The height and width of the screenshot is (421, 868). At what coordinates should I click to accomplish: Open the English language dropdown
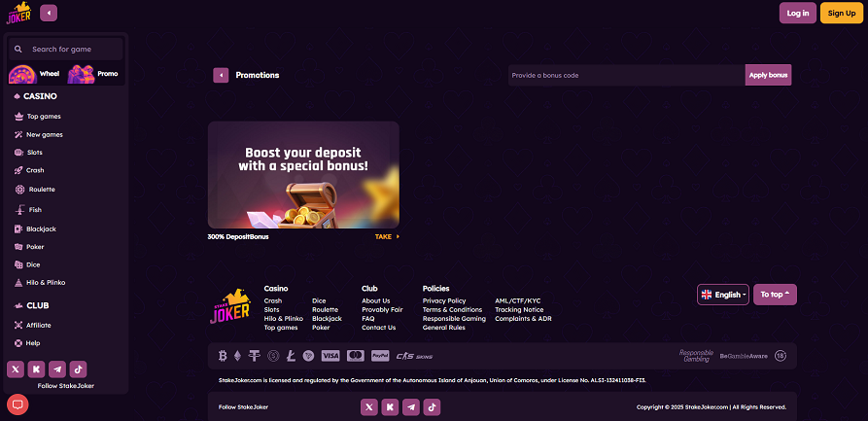coord(723,295)
